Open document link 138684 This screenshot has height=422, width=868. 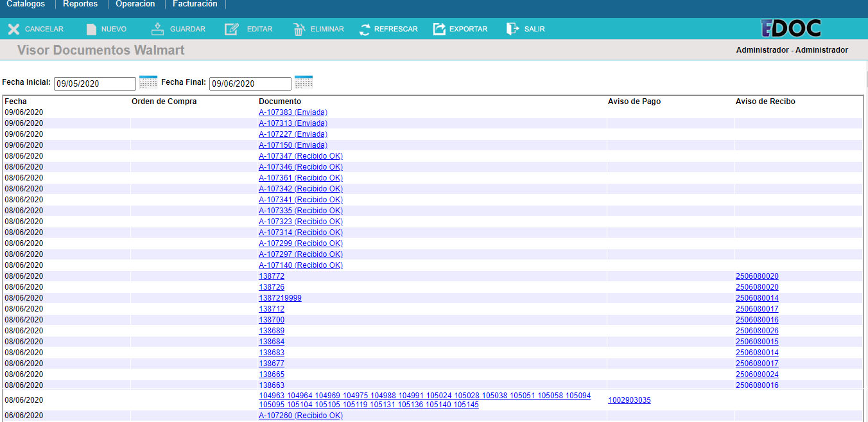[272, 342]
